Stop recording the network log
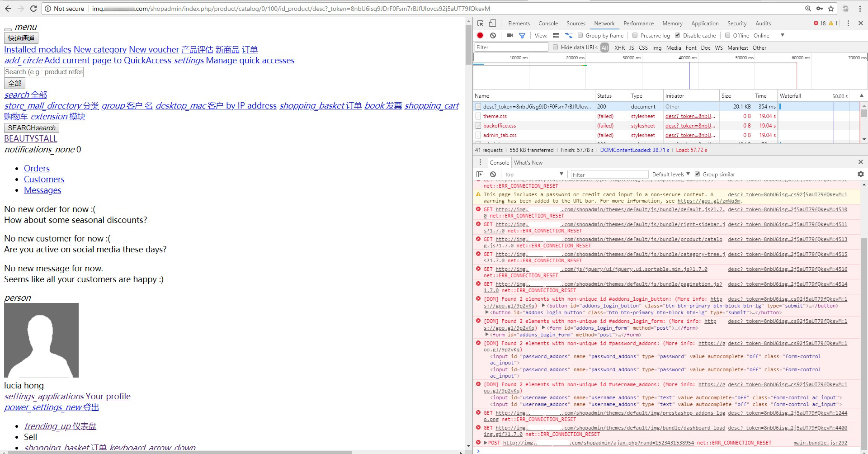868x454 pixels. [480, 35]
